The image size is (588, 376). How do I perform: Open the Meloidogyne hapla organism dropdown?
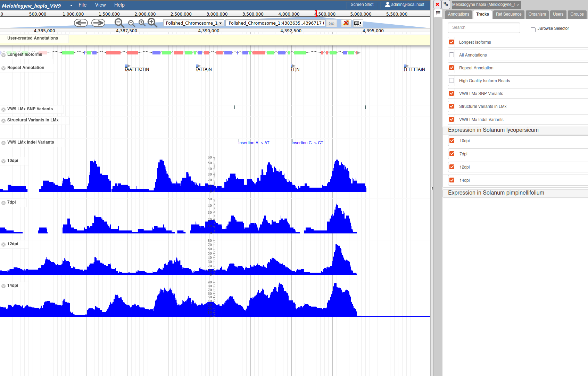point(486,5)
